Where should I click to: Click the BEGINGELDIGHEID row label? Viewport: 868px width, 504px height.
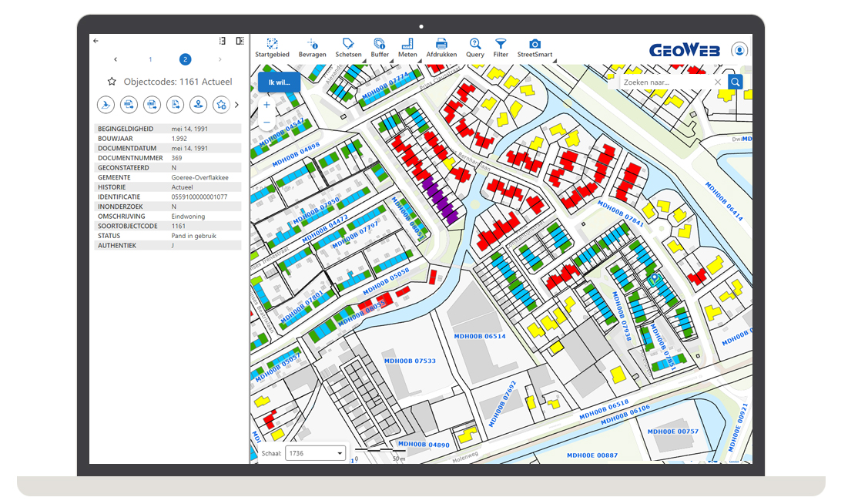pos(126,129)
